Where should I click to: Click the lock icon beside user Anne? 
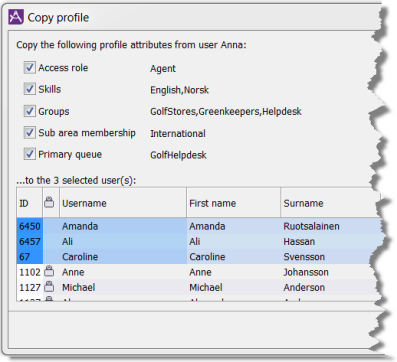point(49,271)
